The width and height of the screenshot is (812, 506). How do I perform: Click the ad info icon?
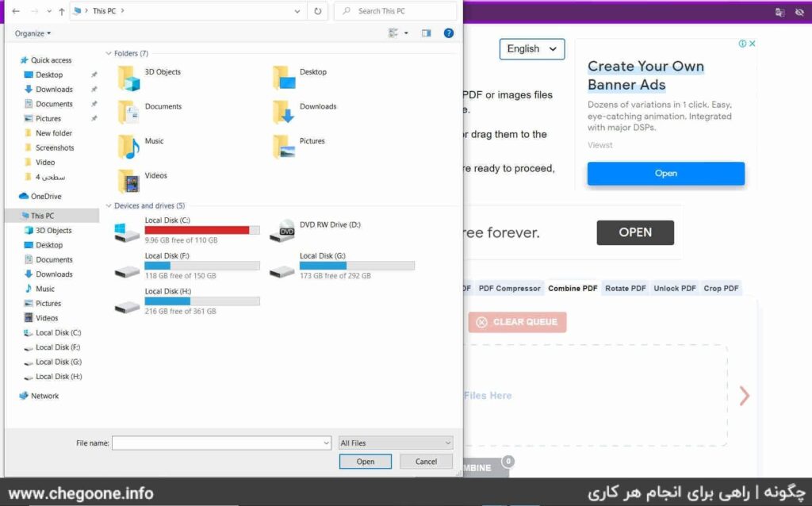coord(742,44)
